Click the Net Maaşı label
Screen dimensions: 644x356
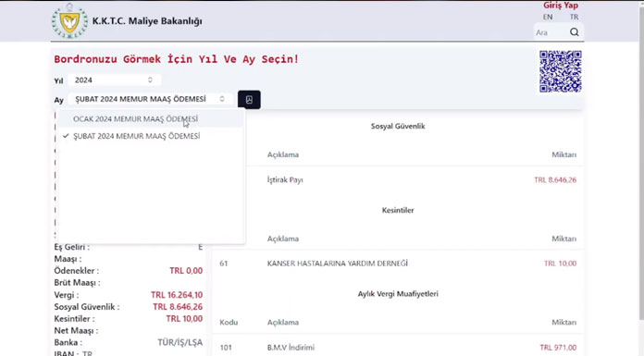pos(76,330)
